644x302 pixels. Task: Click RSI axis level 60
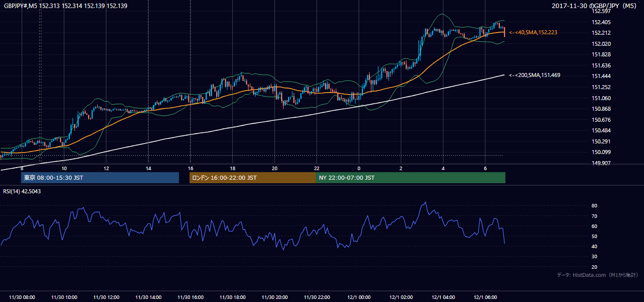pyautogui.click(x=595, y=226)
